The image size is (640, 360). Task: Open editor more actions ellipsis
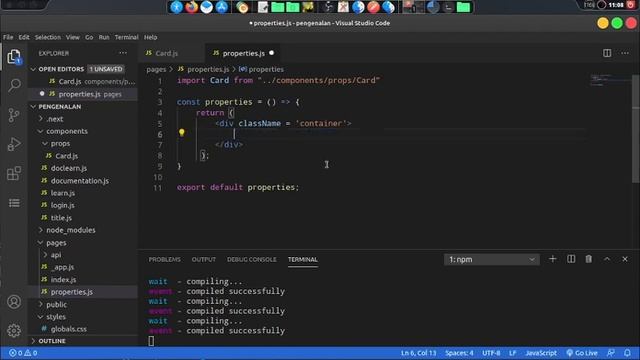point(625,53)
